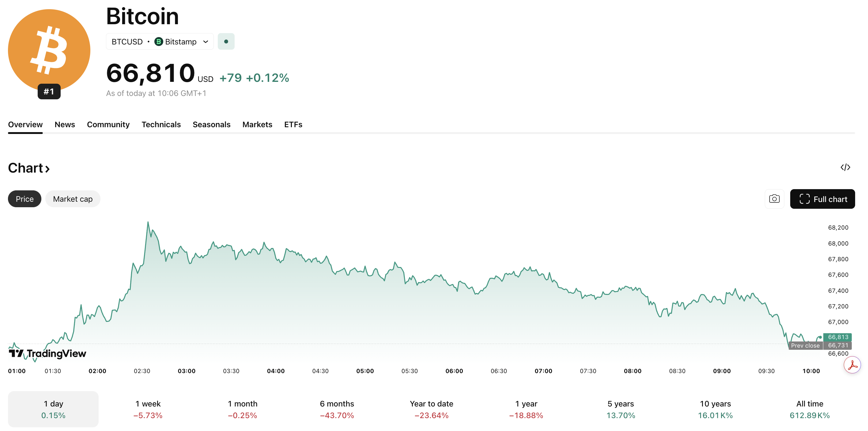
Task: Click the TradingView logo on the chart
Action: [x=47, y=353]
